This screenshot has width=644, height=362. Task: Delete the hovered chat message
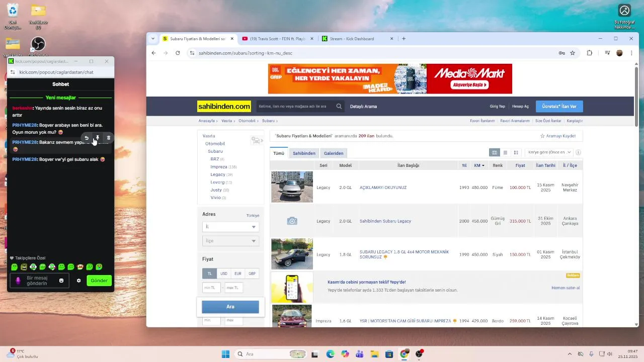click(109, 138)
